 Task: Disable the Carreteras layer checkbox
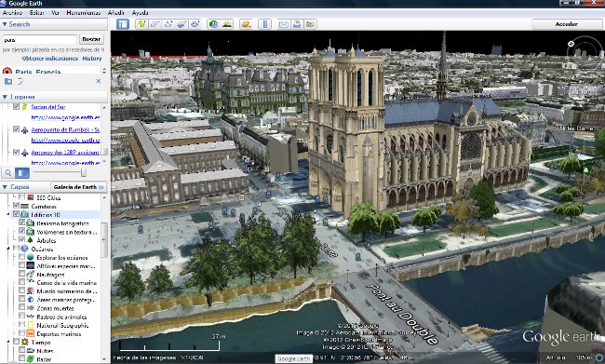(16, 206)
